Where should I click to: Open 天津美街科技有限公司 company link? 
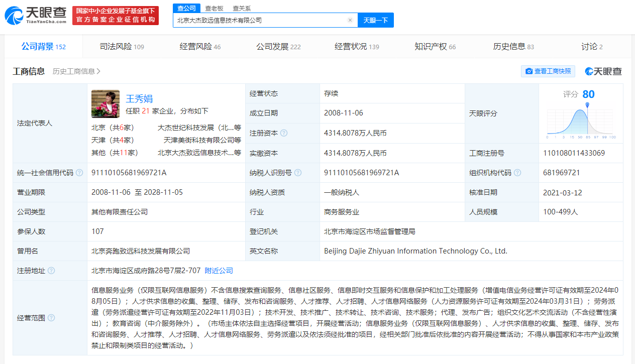point(202,140)
